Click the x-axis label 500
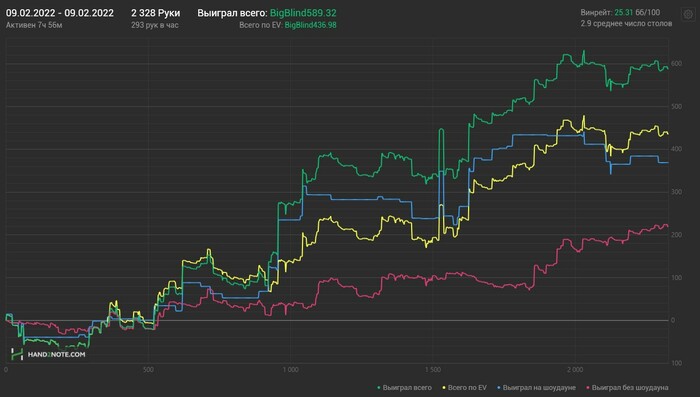700x397 pixels. point(148,370)
